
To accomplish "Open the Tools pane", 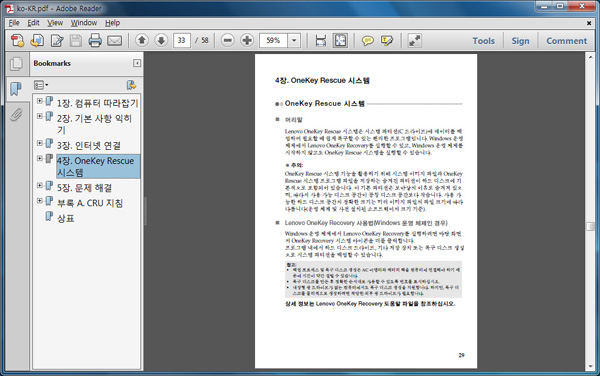I will pos(483,41).
